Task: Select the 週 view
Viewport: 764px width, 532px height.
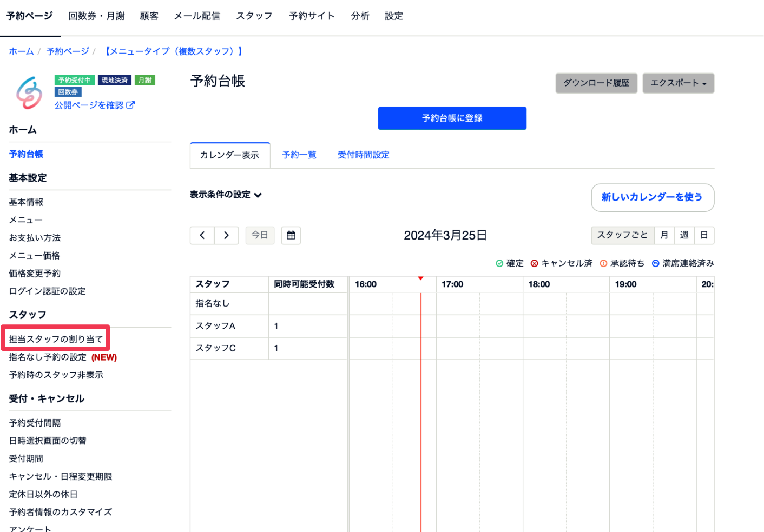Action: (x=684, y=235)
